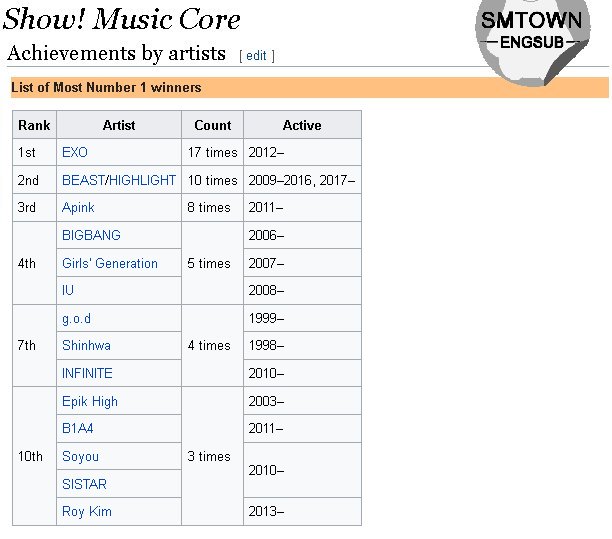Click the '10th' rank cell
Image resolution: width=612 pixels, height=539 pixels.
34,456
